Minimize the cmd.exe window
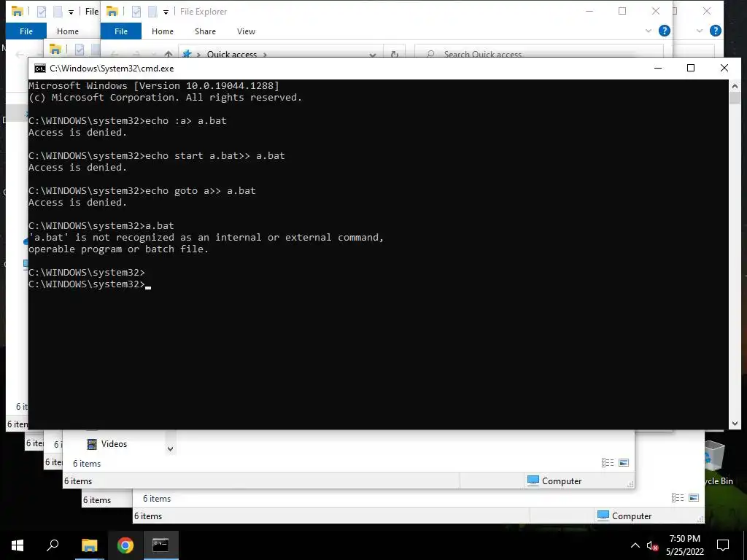The height and width of the screenshot is (560, 747). [x=658, y=68]
